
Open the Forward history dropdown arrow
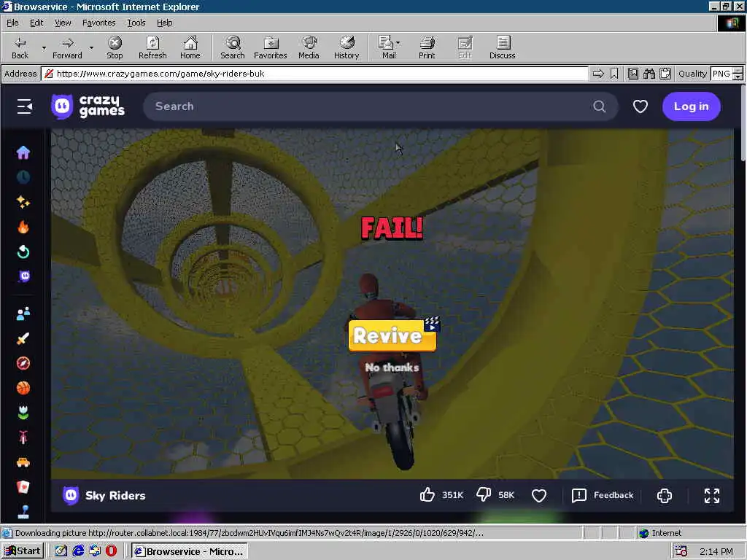coord(91,47)
